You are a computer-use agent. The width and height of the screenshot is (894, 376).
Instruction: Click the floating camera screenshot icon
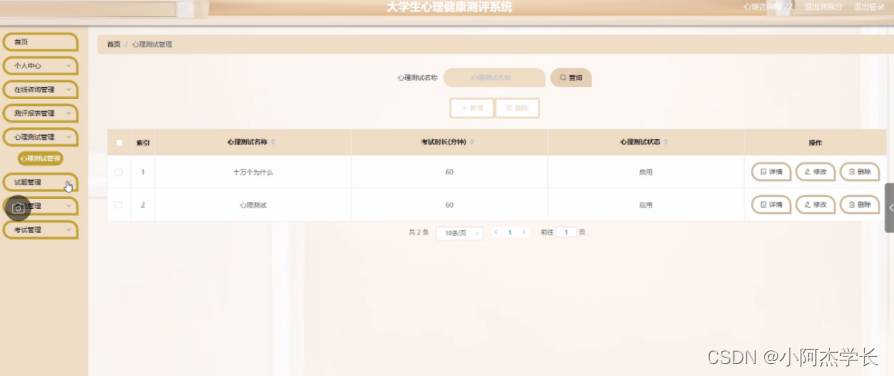pos(18,208)
